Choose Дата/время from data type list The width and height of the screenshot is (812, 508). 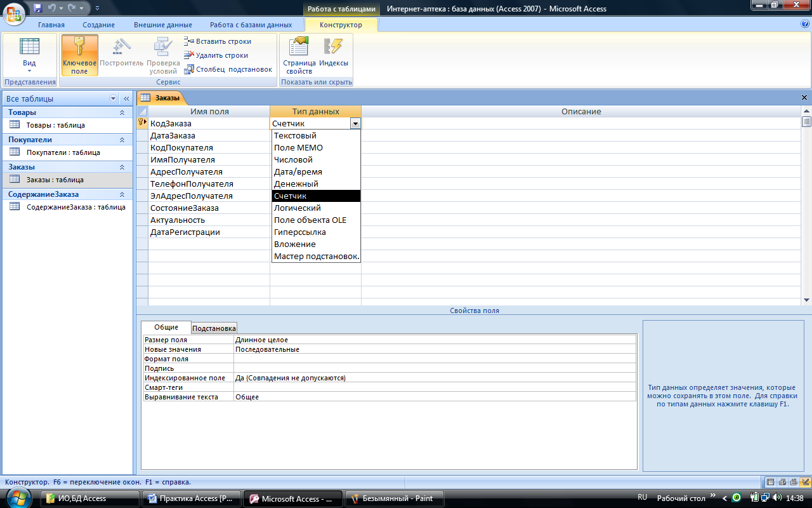tap(316, 172)
